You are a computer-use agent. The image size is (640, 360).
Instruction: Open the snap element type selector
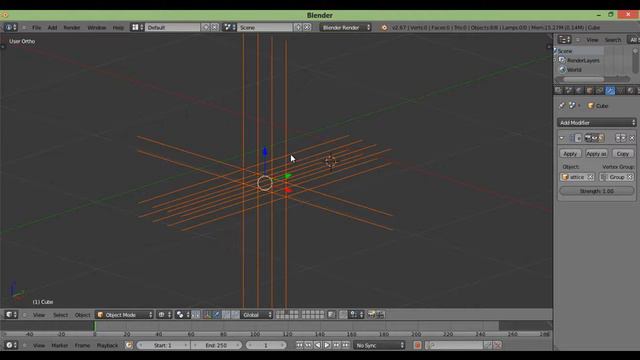(356, 315)
